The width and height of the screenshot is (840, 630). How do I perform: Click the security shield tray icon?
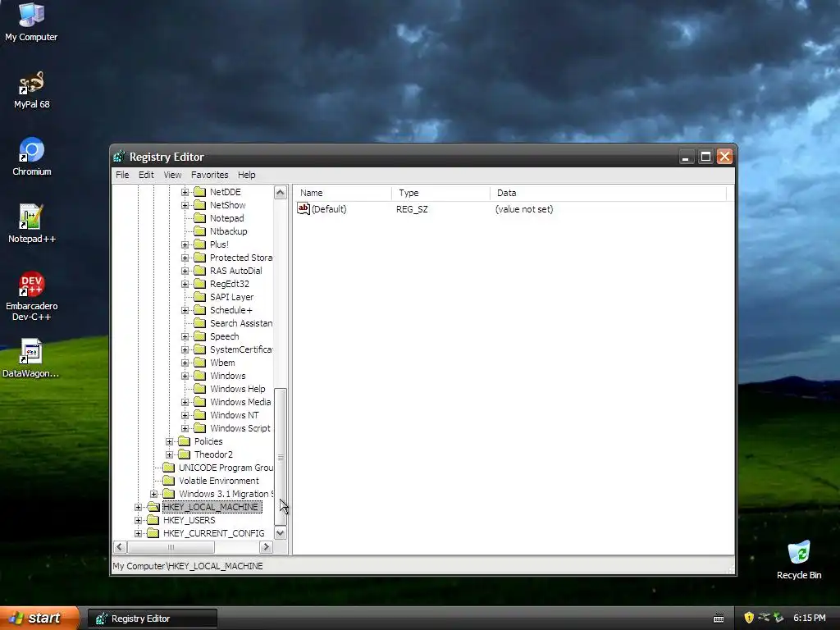[749, 618]
